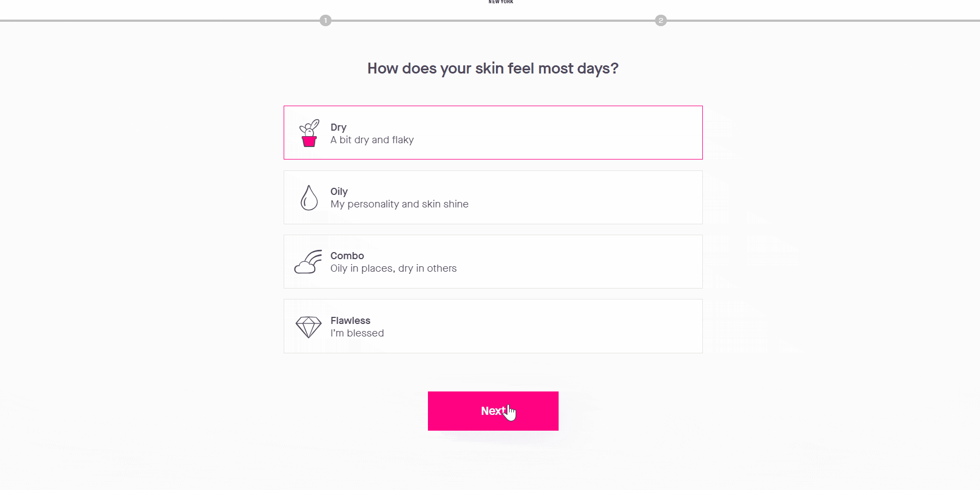The height and width of the screenshot is (490, 980).
Task: Choose the Oily skin option card
Action: pos(493,197)
